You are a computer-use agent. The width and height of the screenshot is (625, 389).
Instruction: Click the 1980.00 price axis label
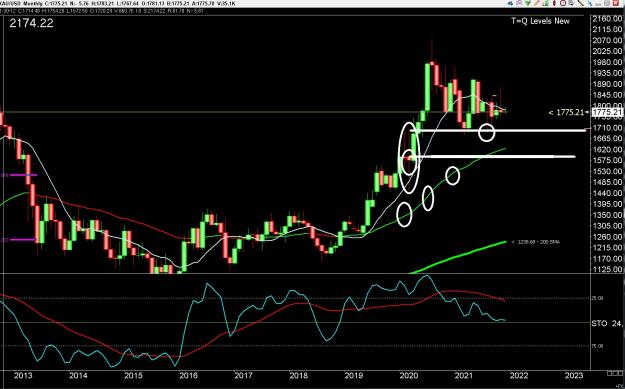pos(608,62)
